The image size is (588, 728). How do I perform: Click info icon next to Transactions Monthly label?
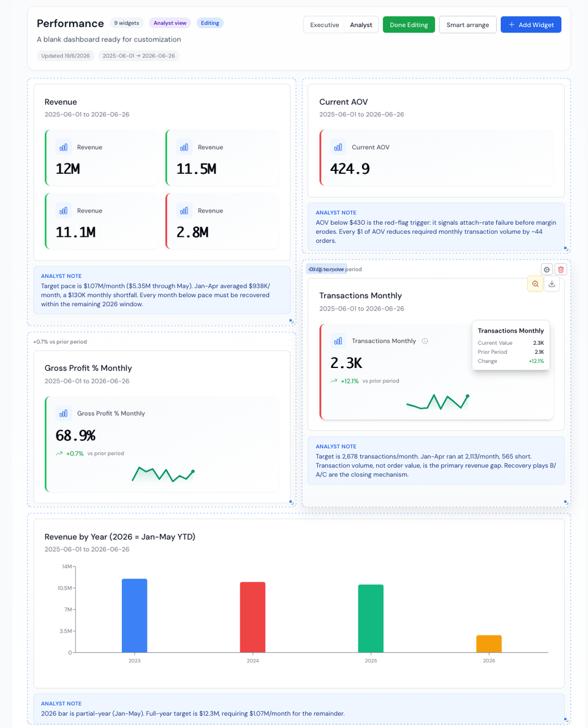[x=424, y=341]
